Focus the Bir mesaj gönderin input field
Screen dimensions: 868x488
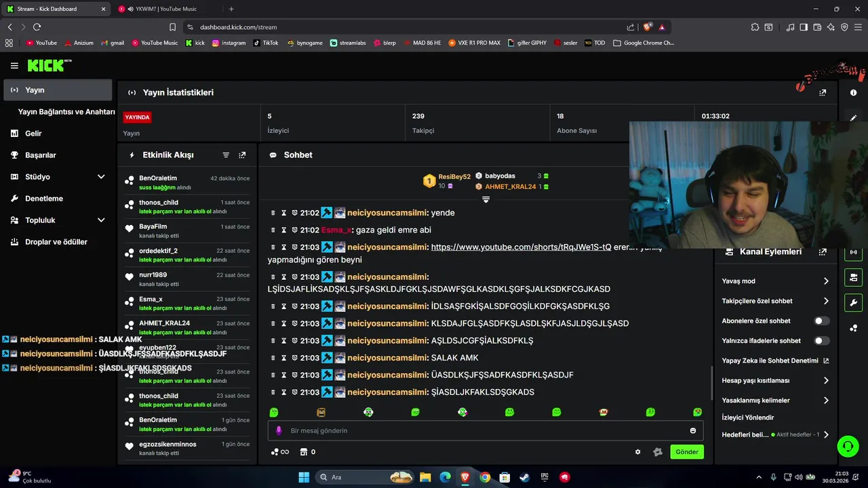[486, 430]
